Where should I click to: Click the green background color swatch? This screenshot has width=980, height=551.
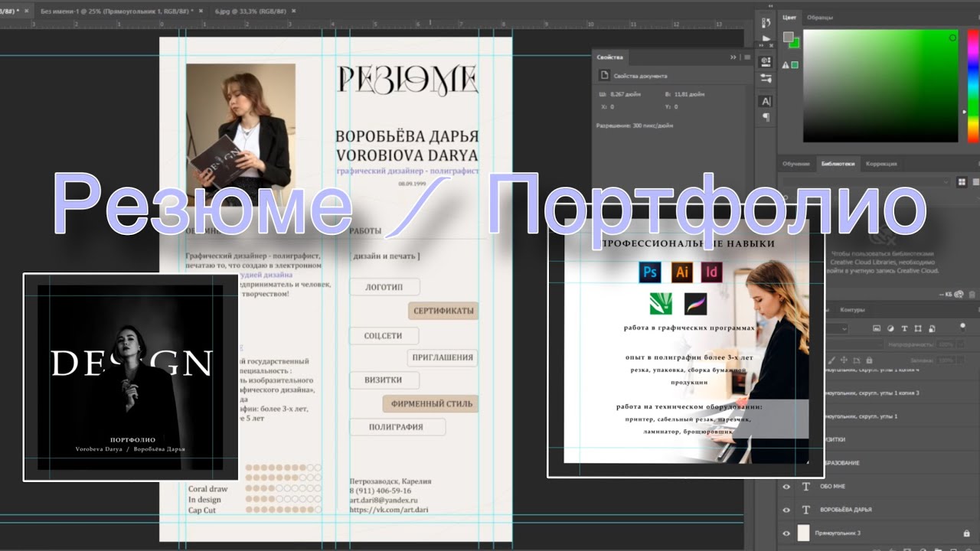tap(795, 43)
